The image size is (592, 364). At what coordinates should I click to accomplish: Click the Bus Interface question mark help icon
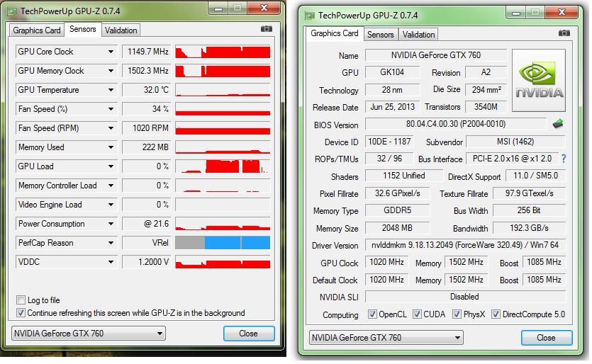[x=564, y=159]
